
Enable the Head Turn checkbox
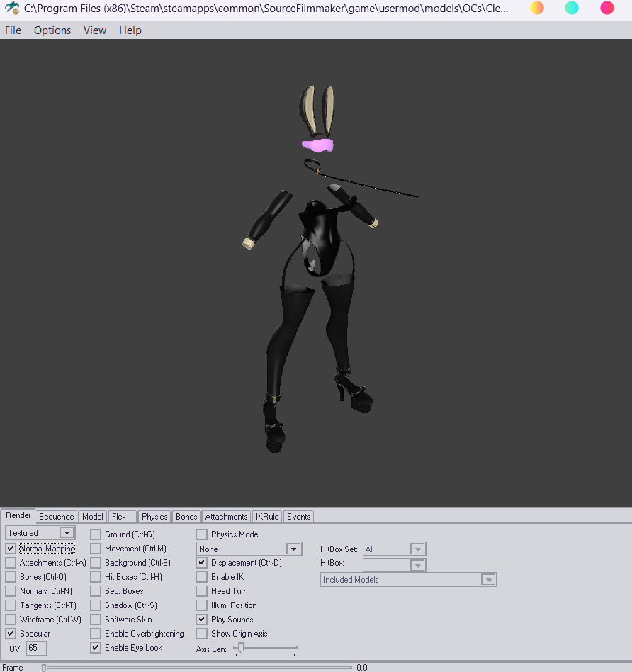point(202,590)
